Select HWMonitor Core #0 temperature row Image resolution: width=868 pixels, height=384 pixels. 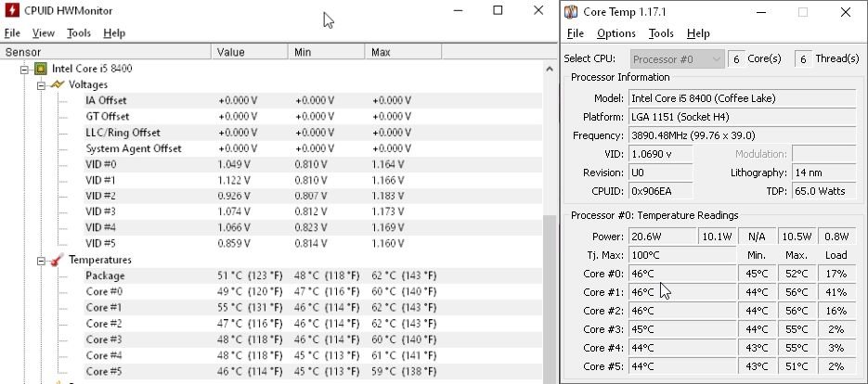point(313,291)
